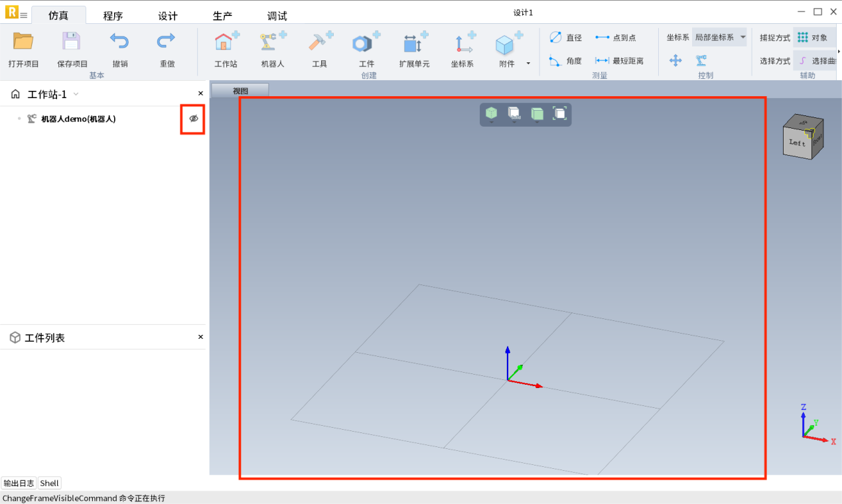Click the Open Project folder icon
Image resolution: width=842 pixels, height=504 pixels.
coord(23,42)
